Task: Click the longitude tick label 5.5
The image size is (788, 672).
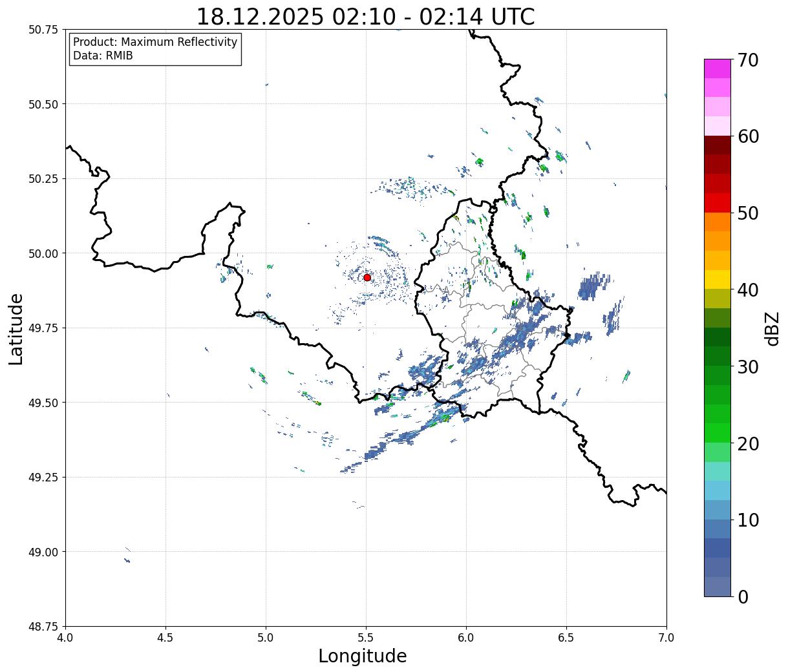Action: click(366, 638)
